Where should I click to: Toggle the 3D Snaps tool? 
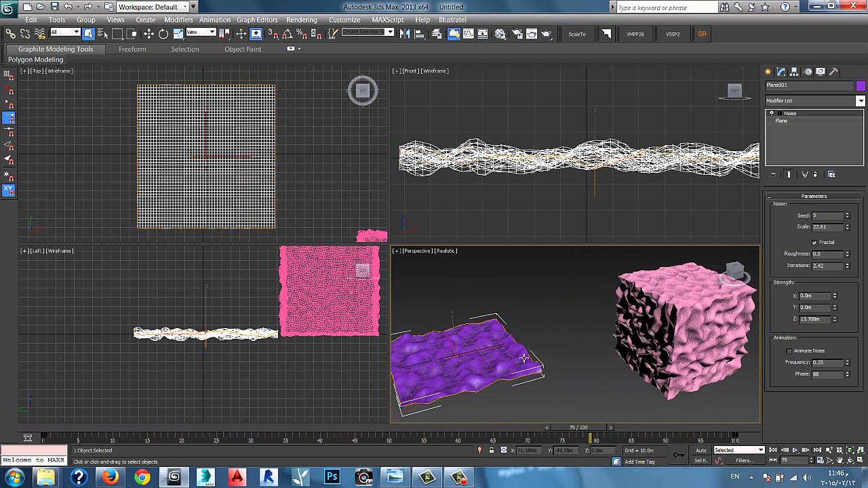coord(273,33)
